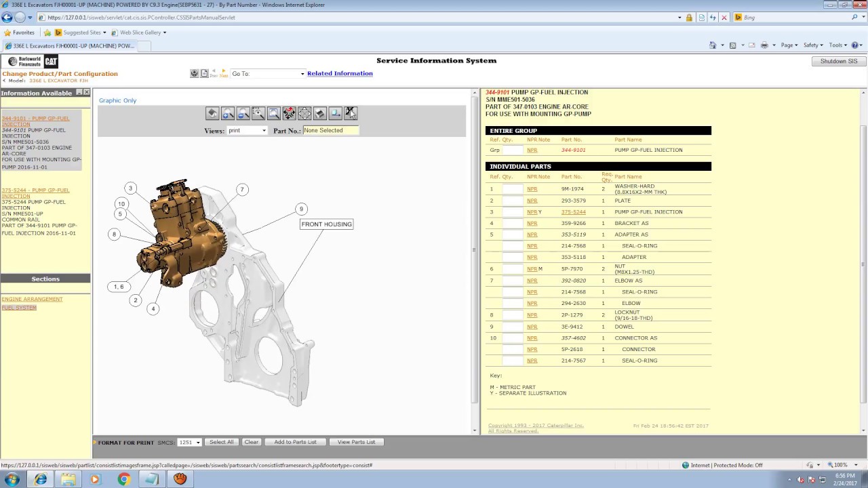The image size is (868, 488).
Task: Click Shutdown SIS button
Action: [839, 61]
